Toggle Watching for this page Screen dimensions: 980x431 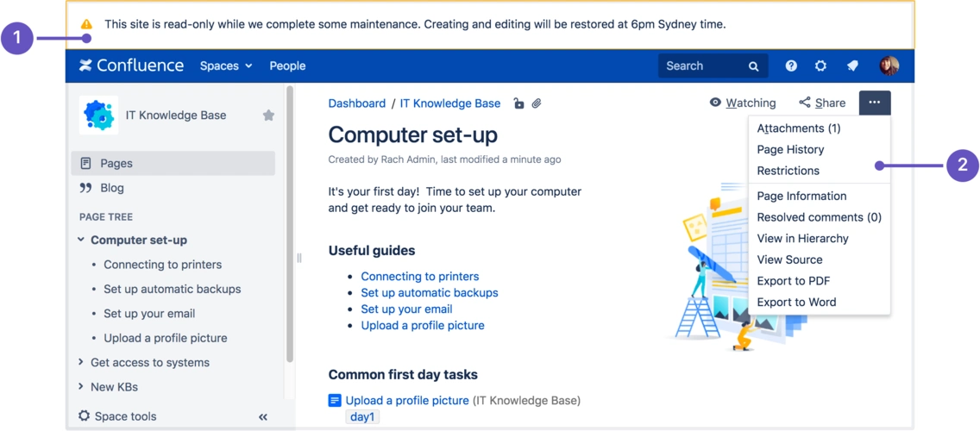742,103
